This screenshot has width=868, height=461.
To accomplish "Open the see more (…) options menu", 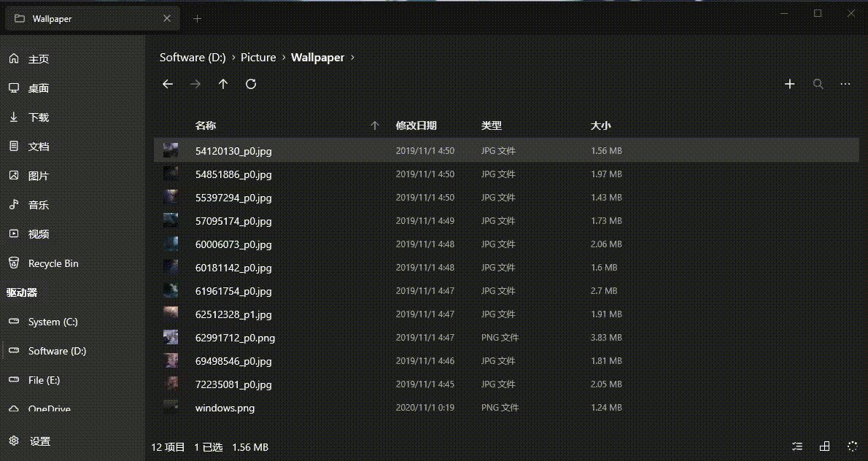I will point(845,84).
